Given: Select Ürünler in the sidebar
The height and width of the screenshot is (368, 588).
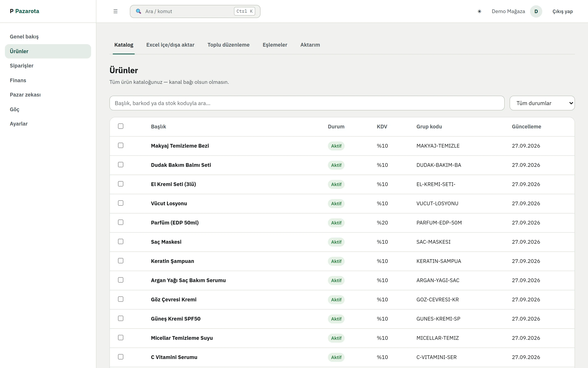Looking at the screenshot, I should [48, 51].
